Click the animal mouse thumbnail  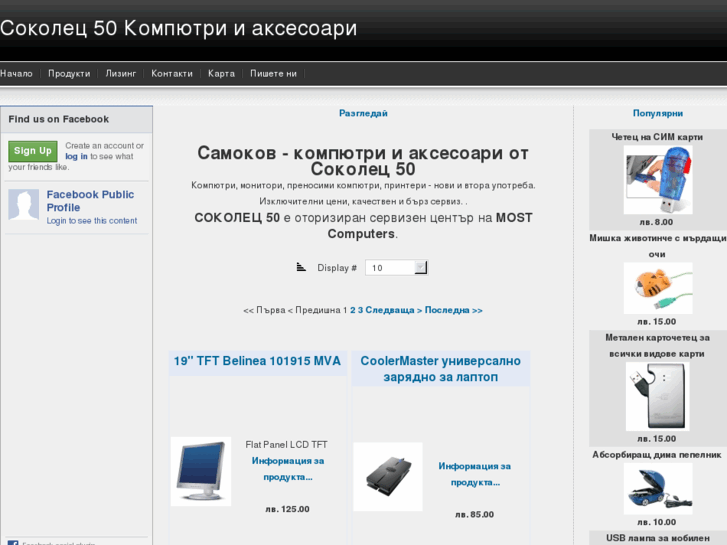(x=658, y=288)
